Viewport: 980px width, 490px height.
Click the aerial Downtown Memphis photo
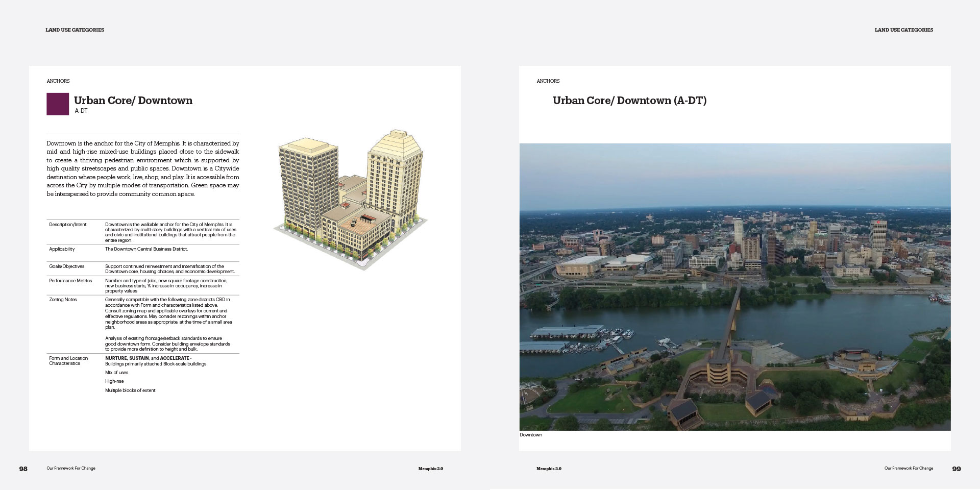tap(734, 287)
